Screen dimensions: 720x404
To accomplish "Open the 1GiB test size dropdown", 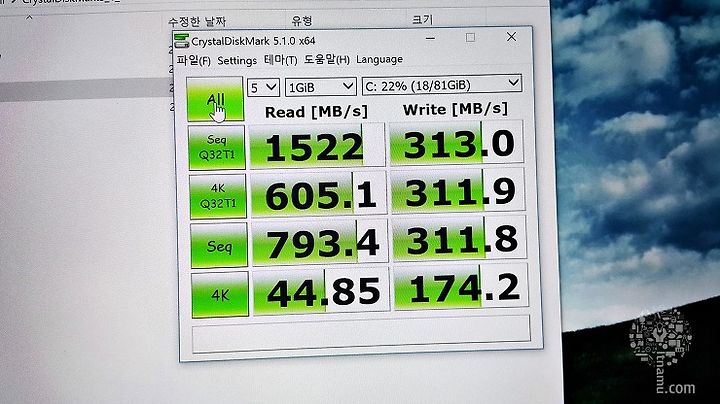I will (x=321, y=86).
